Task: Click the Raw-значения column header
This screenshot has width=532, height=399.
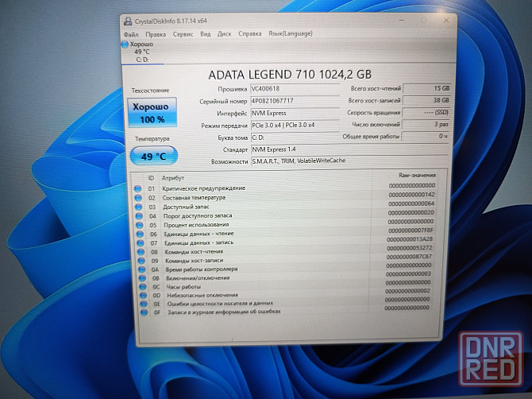Action: coord(417,175)
